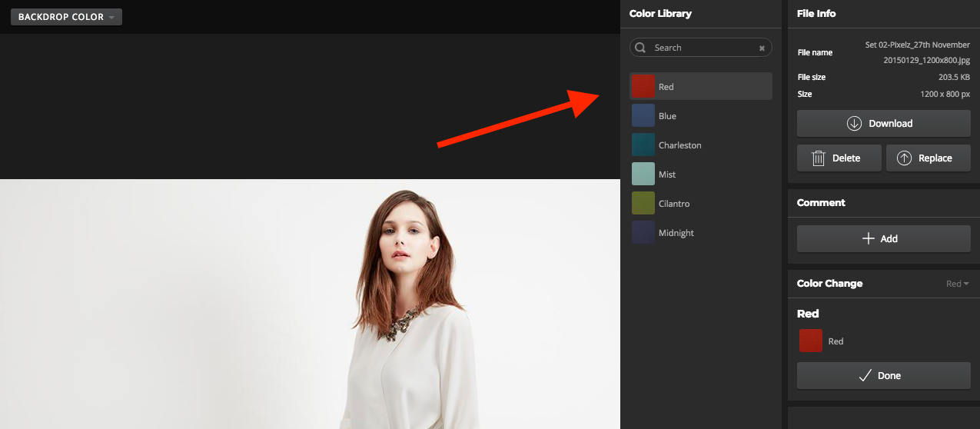The width and height of the screenshot is (980, 429).
Task: Click the Download button
Action: pyautogui.click(x=883, y=124)
